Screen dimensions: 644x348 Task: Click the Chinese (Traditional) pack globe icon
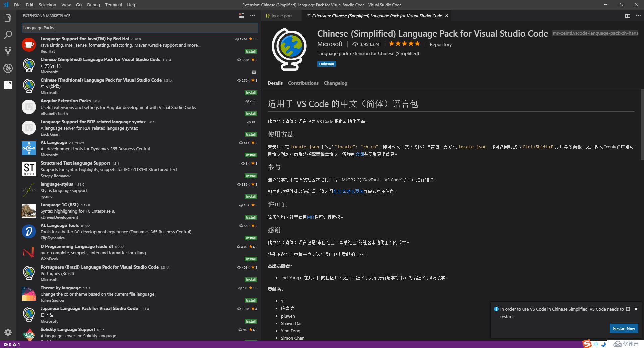coord(29,86)
